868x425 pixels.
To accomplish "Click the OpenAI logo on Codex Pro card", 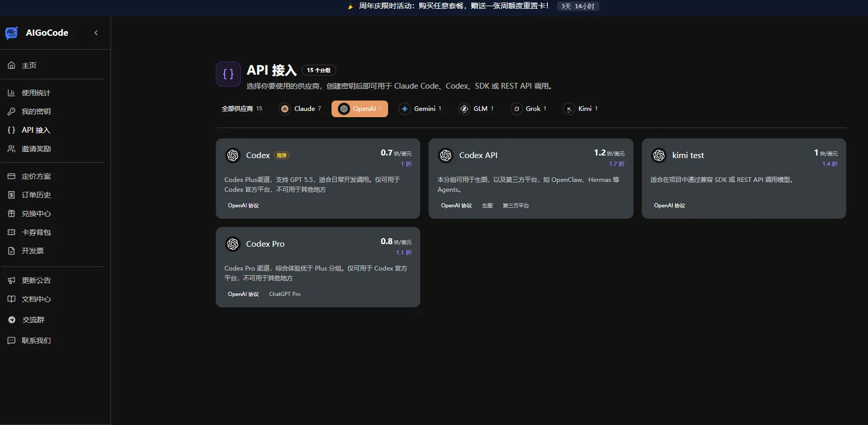I will pos(233,244).
